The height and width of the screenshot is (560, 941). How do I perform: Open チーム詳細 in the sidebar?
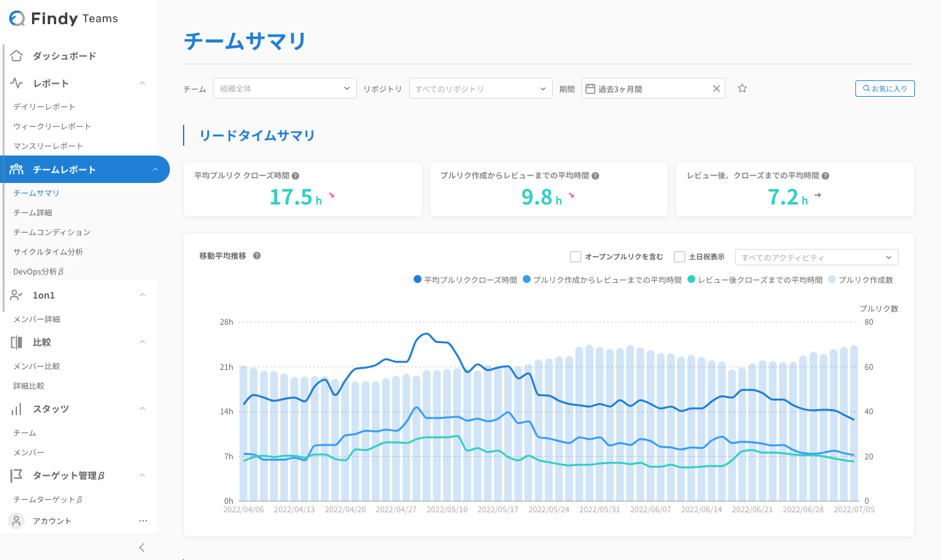(33, 212)
